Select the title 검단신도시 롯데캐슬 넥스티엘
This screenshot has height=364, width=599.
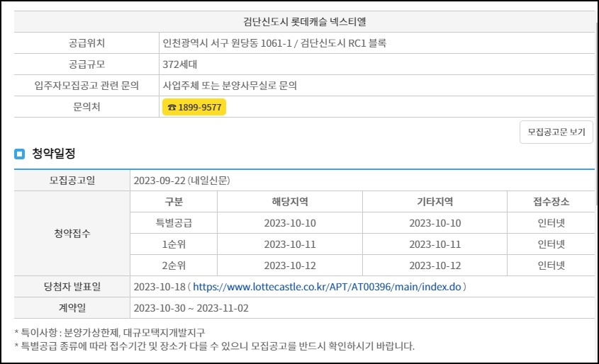pos(305,22)
